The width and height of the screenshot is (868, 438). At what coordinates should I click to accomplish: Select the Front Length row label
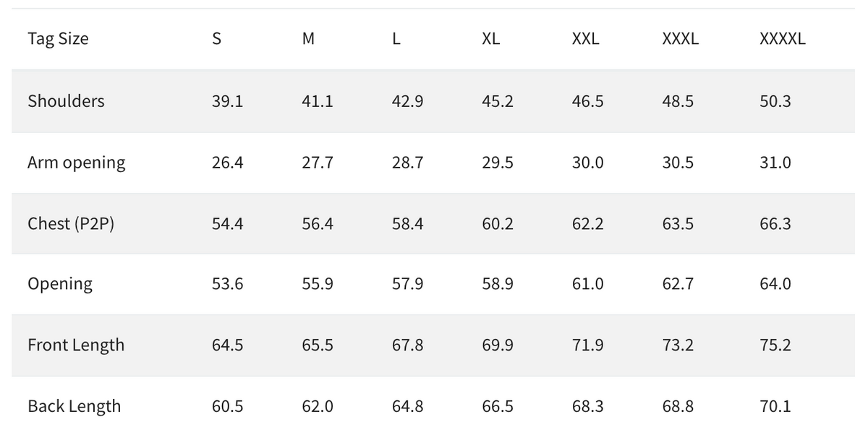click(76, 345)
